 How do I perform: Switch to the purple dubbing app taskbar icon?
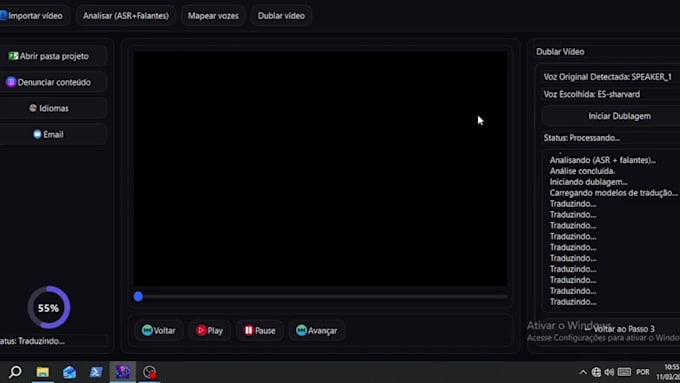123,372
